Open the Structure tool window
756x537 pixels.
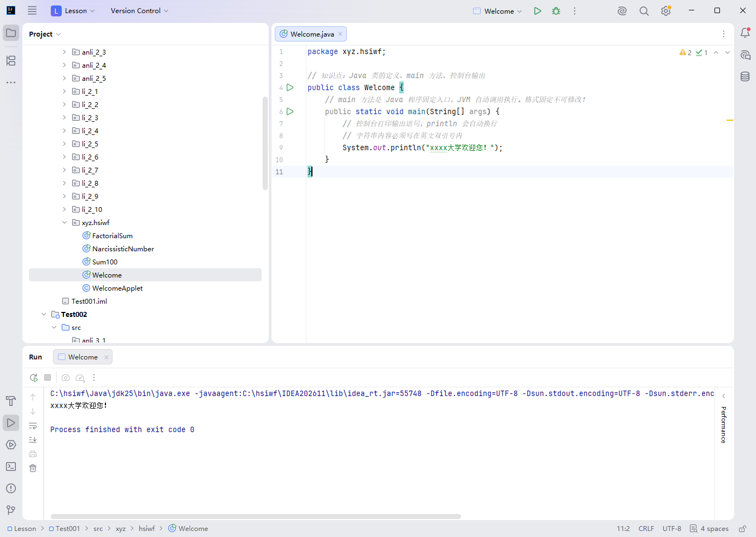coord(11,61)
